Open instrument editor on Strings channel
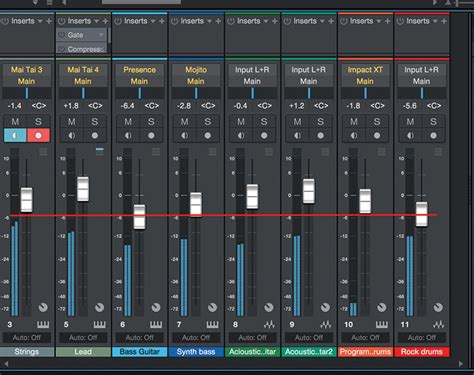The height and width of the screenshot is (375, 474). (x=43, y=324)
